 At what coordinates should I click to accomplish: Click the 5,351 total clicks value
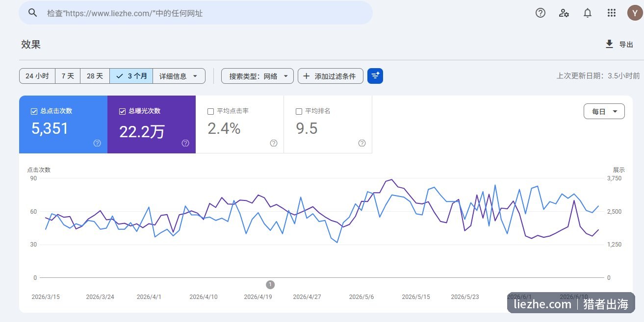(50, 128)
